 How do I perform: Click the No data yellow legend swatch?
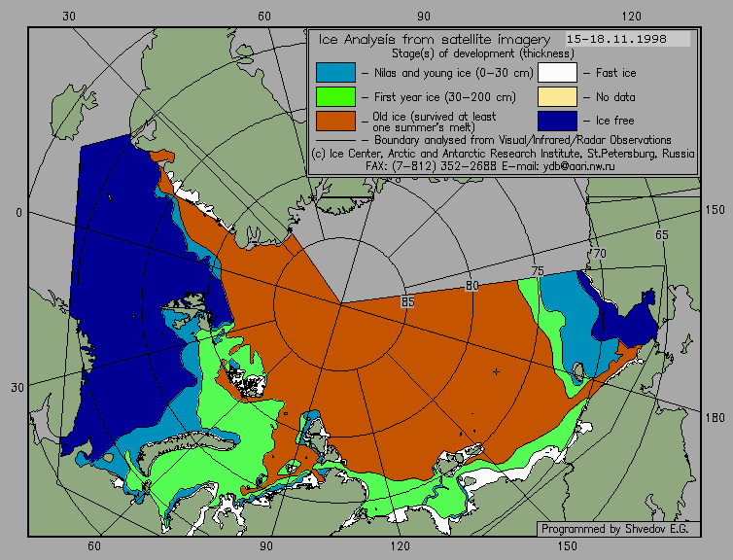coord(557,97)
